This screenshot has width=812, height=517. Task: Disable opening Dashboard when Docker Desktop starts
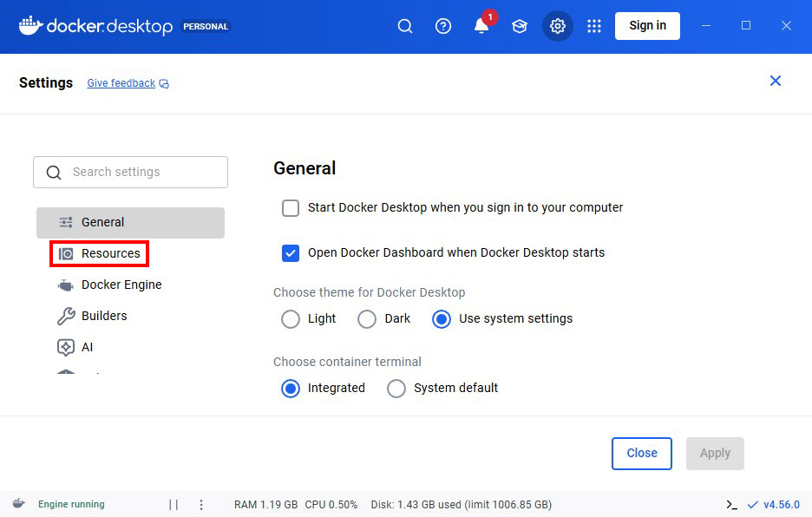(x=291, y=253)
